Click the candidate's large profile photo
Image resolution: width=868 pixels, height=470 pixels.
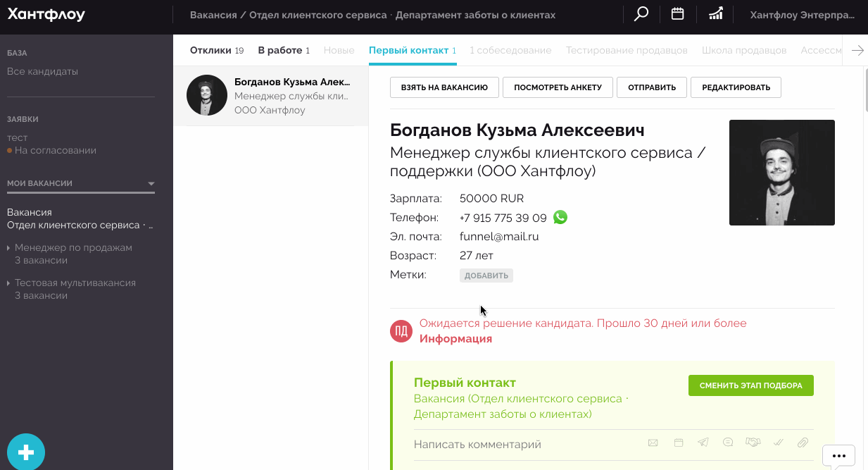[x=781, y=173]
